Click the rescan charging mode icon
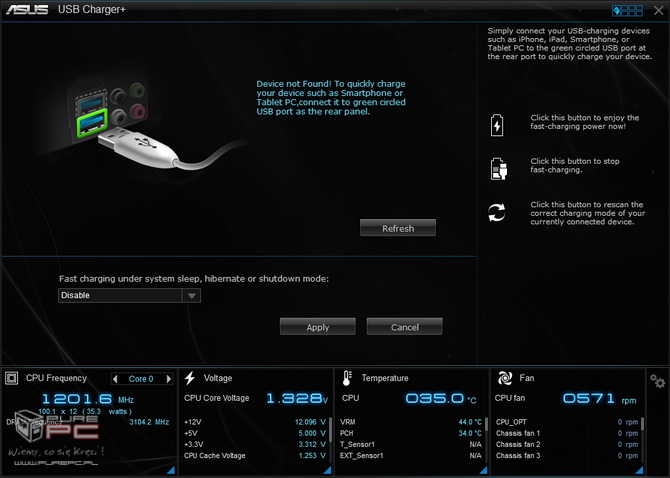670x478 pixels. click(497, 212)
